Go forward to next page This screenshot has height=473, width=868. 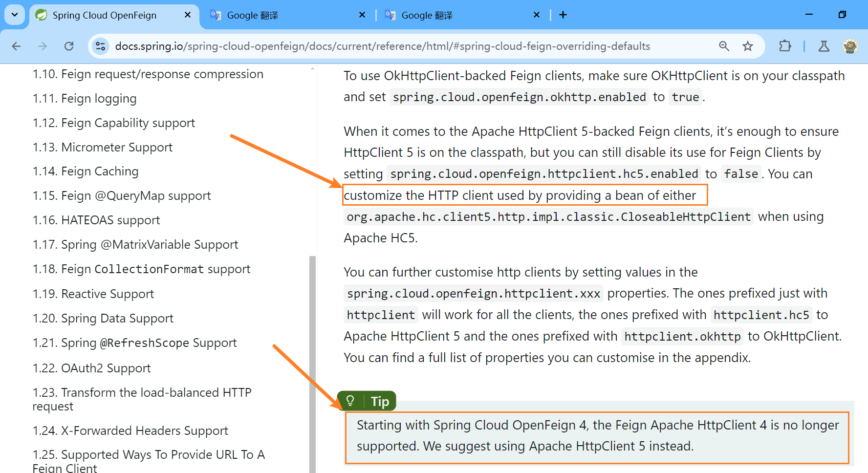43,46
